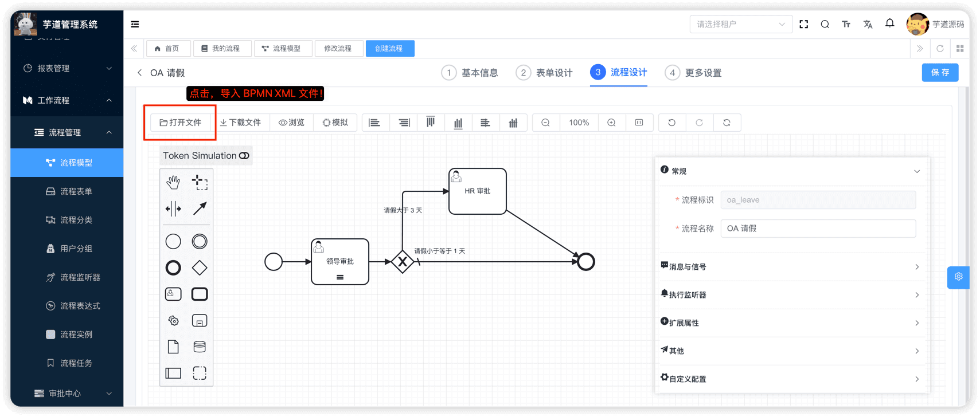Screen dimensions: 980x417
Task: Undo the last diagram change
Action: tap(671, 123)
